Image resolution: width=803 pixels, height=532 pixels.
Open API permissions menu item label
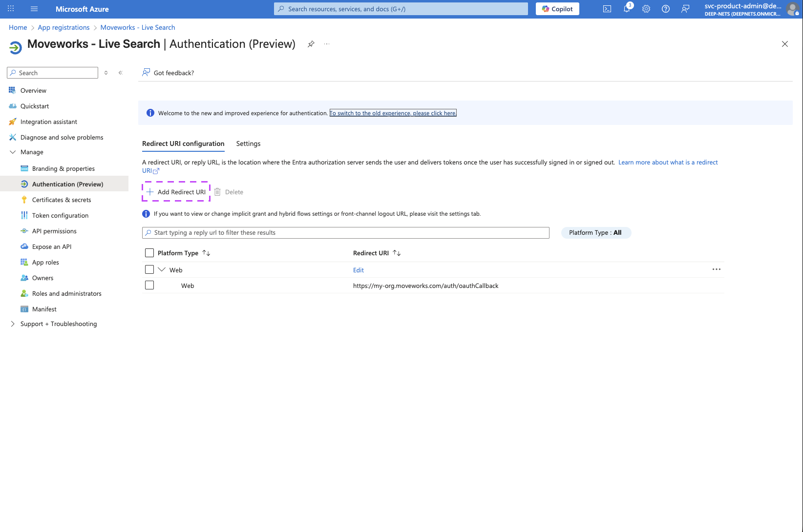tap(54, 231)
